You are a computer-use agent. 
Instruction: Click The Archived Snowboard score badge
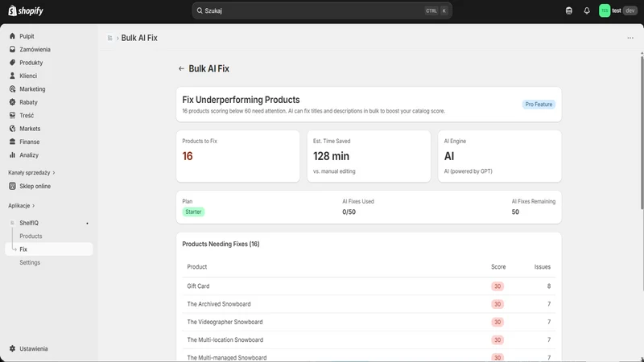[497, 304]
